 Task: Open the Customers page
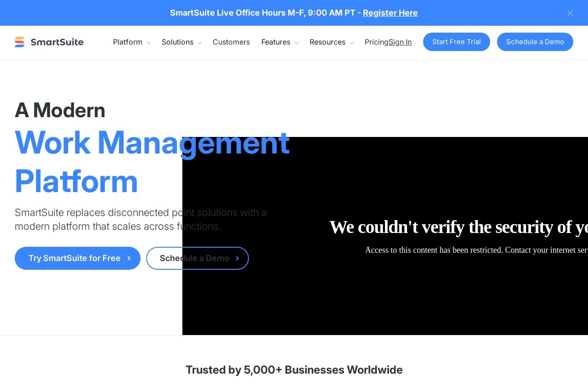click(231, 42)
